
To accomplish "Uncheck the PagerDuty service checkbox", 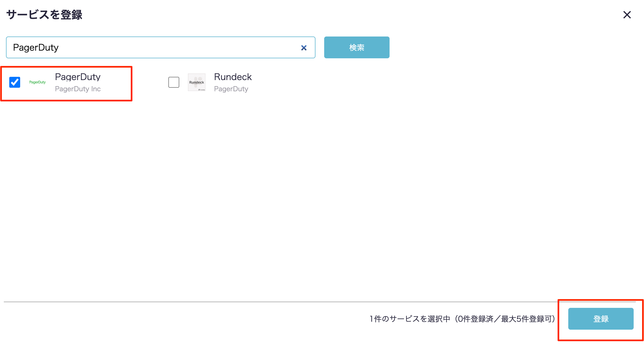I will tap(15, 82).
